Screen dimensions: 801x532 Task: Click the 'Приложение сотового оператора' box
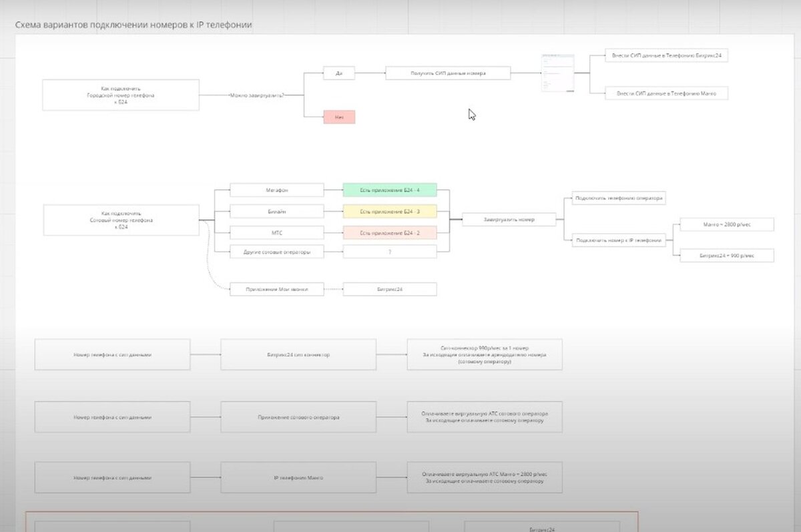pyautogui.click(x=298, y=417)
